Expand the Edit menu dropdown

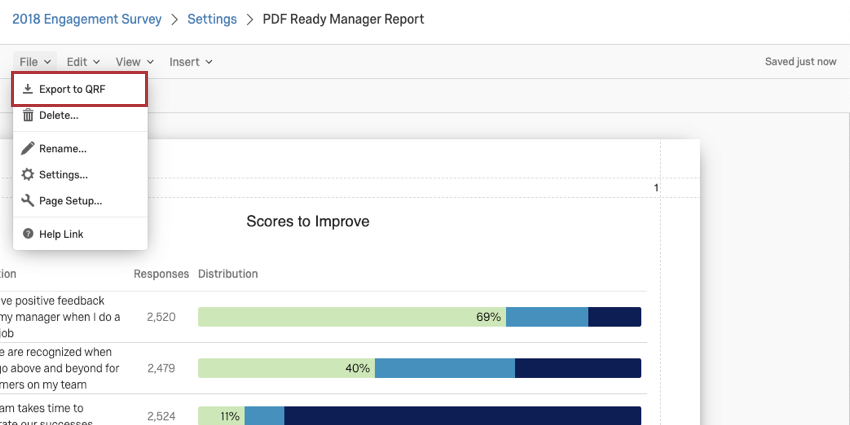[x=83, y=62]
